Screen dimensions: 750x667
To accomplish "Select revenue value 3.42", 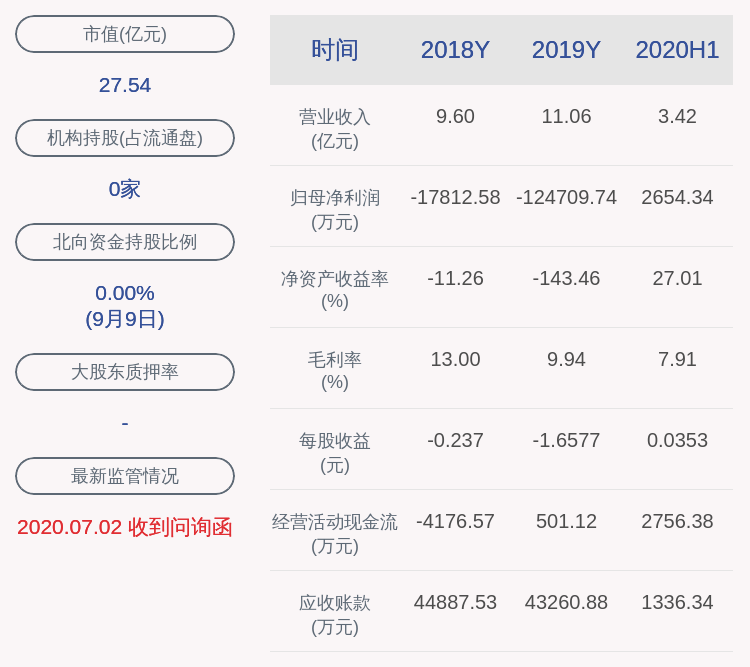I will point(677,116).
